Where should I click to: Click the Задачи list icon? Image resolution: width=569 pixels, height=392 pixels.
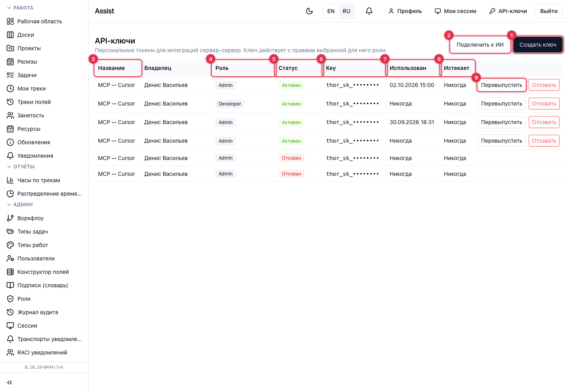point(10,75)
